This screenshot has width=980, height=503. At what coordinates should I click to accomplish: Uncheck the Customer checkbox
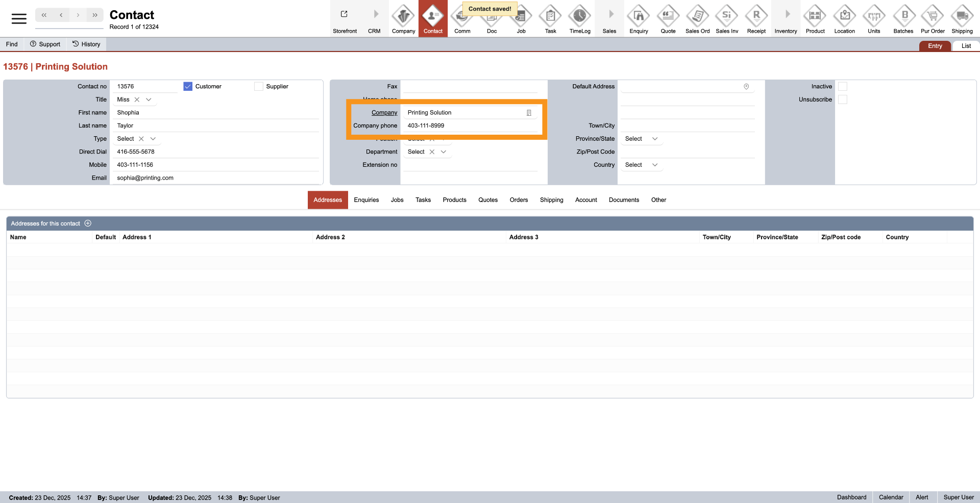click(188, 87)
